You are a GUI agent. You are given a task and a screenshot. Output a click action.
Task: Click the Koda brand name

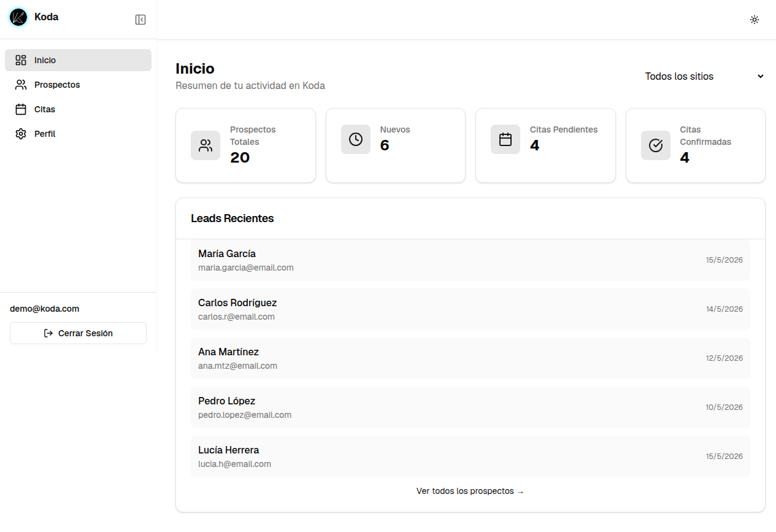click(x=47, y=17)
